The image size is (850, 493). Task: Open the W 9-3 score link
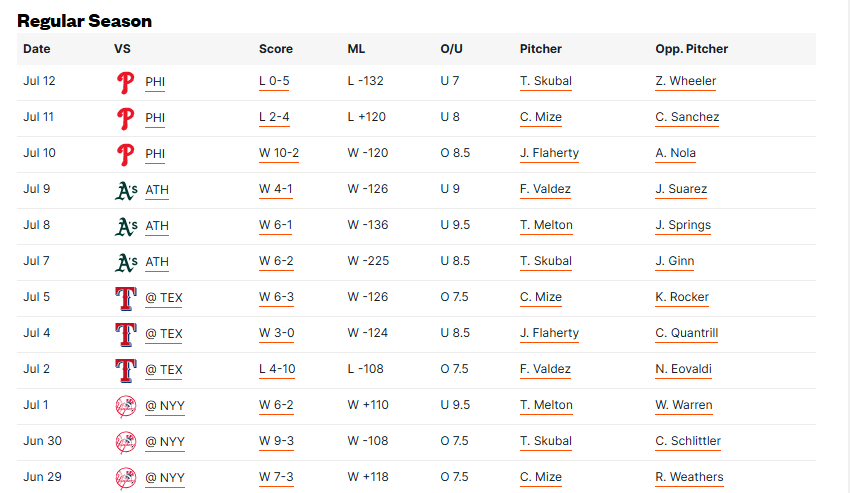tap(276, 441)
